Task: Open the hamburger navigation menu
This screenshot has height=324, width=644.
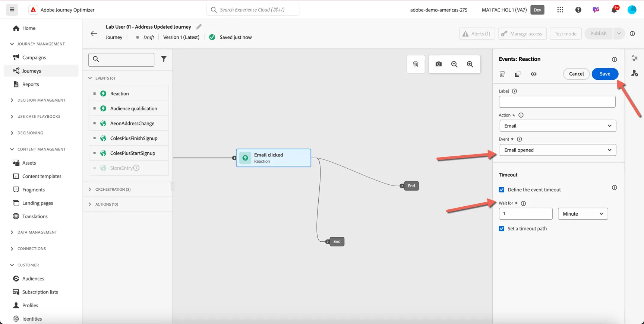Action: tap(12, 10)
